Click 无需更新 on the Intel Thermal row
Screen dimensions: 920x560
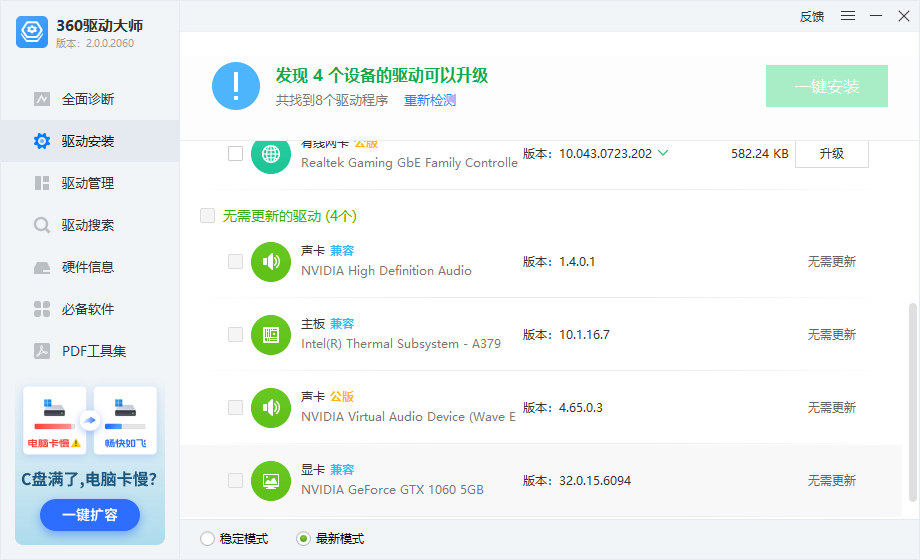point(831,335)
